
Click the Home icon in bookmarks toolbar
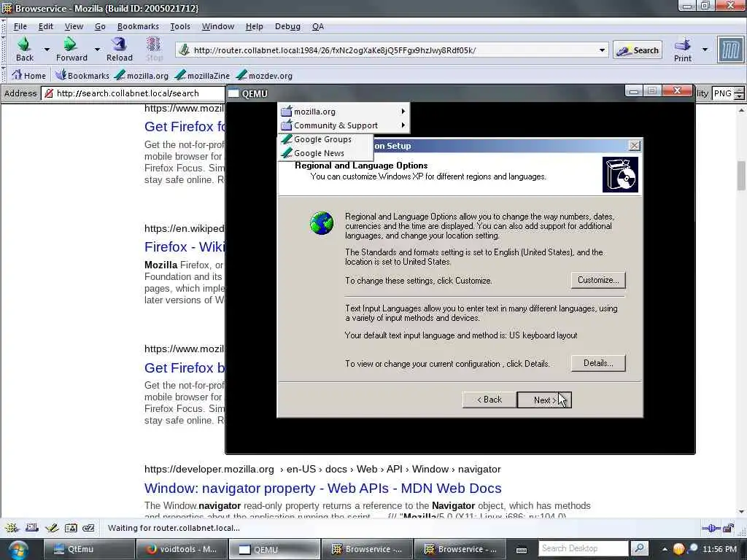tap(18, 75)
